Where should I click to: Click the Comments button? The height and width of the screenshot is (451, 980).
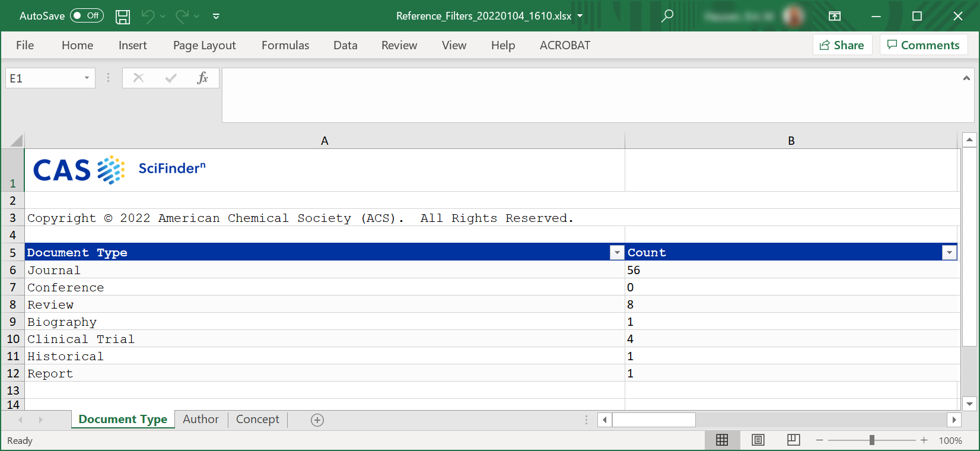tap(923, 45)
